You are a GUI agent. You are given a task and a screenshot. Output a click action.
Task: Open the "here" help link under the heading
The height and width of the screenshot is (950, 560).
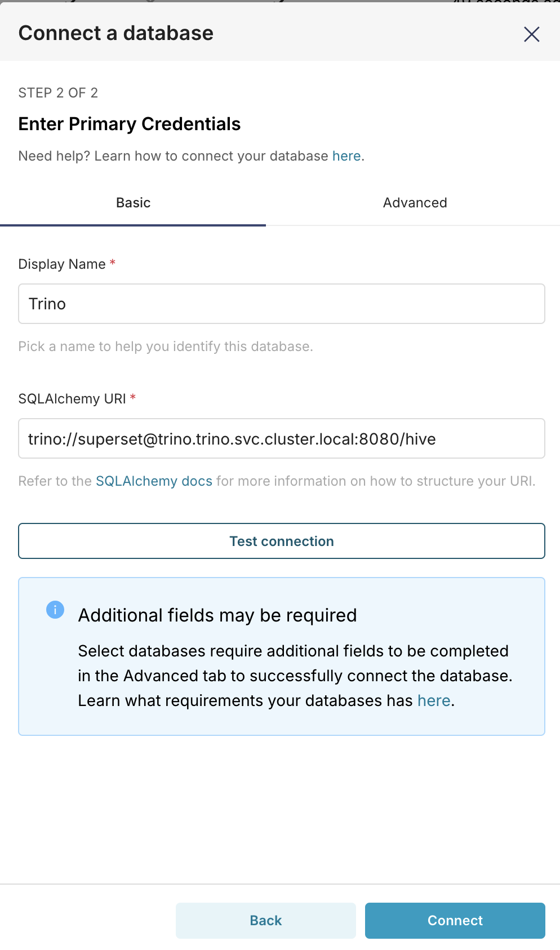pos(346,156)
